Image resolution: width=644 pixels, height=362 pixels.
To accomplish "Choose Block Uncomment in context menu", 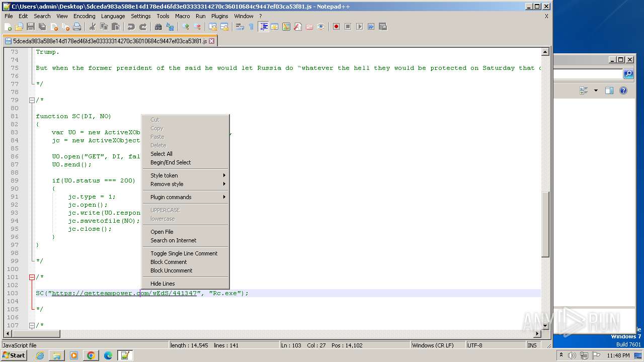I will (185, 270).
